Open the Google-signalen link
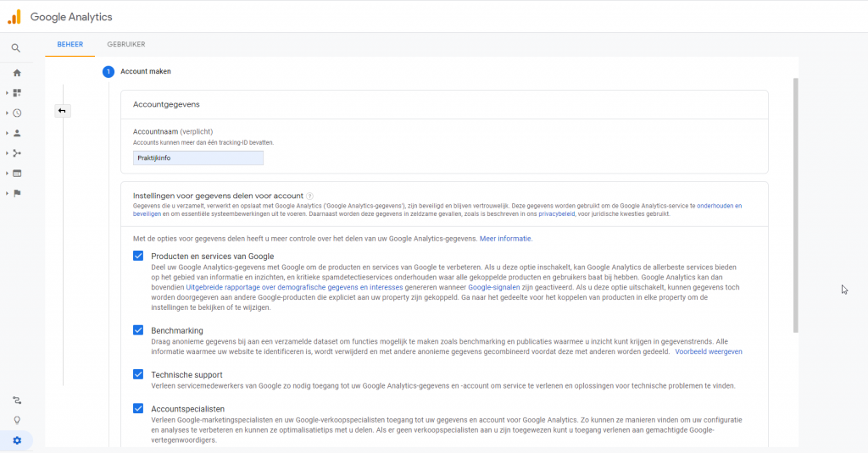Viewport: 868px width, 453px height. 494,288
